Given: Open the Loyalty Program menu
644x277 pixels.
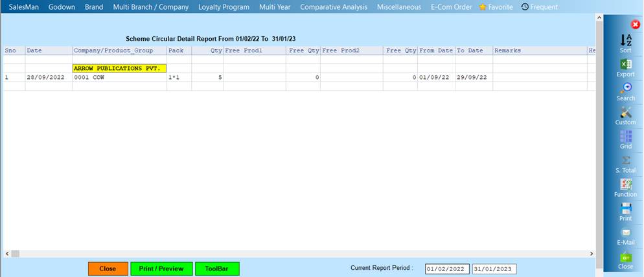Looking at the screenshot, I should tap(224, 7).
